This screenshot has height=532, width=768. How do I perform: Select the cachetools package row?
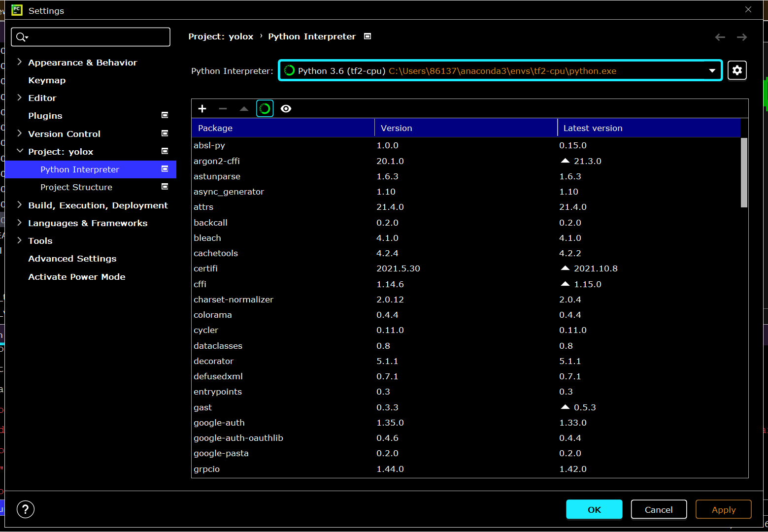[466, 253]
